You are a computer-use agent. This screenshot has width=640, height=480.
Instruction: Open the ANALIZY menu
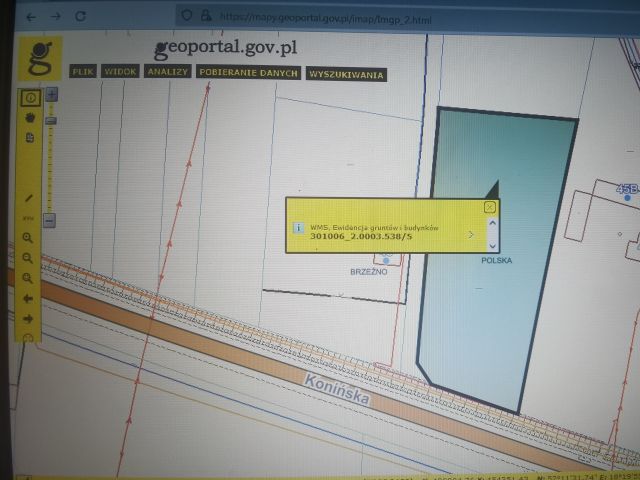(x=168, y=71)
